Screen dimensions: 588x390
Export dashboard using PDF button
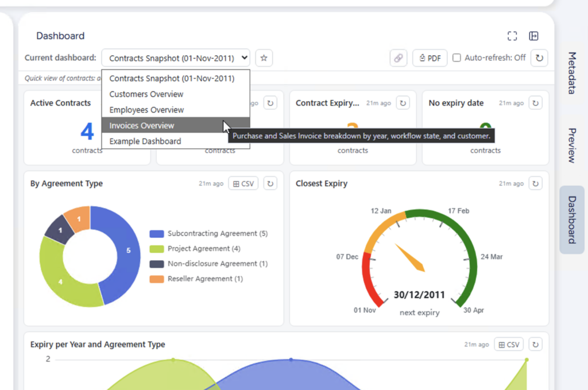click(430, 58)
